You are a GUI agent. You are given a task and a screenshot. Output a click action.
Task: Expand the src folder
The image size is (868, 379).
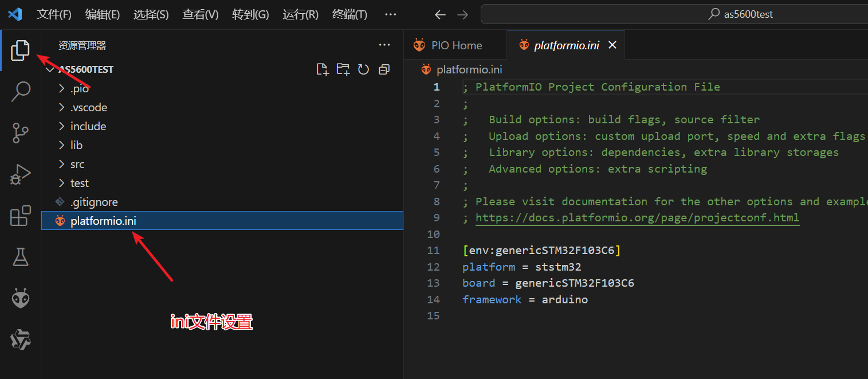tap(77, 164)
